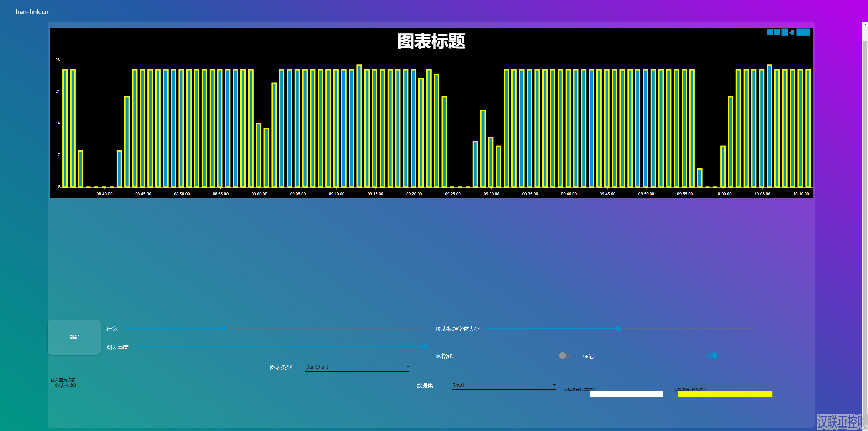
Task: Click the 图表标题字体大小 font size slider handle
Action: pos(618,328)
